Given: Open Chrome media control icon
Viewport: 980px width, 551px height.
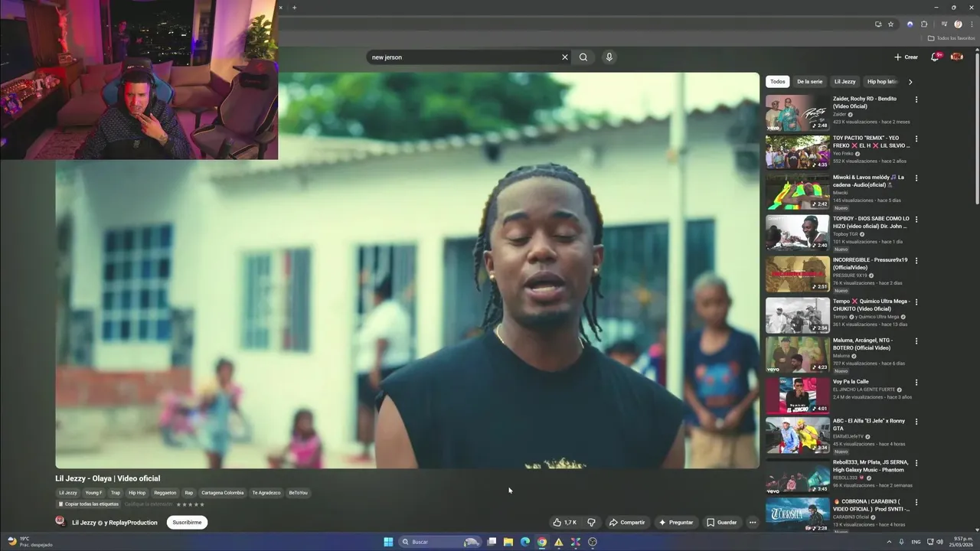Looking at the screenshot, I should [944, 24].
